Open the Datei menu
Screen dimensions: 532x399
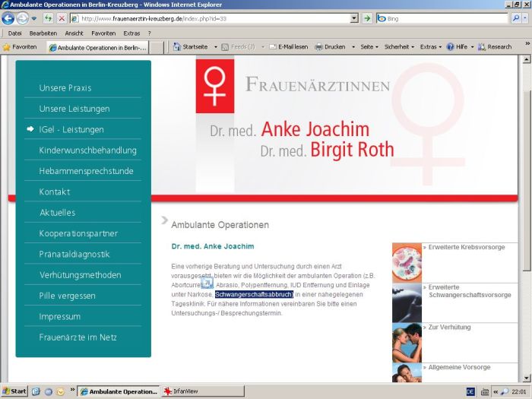pos(14,33)
